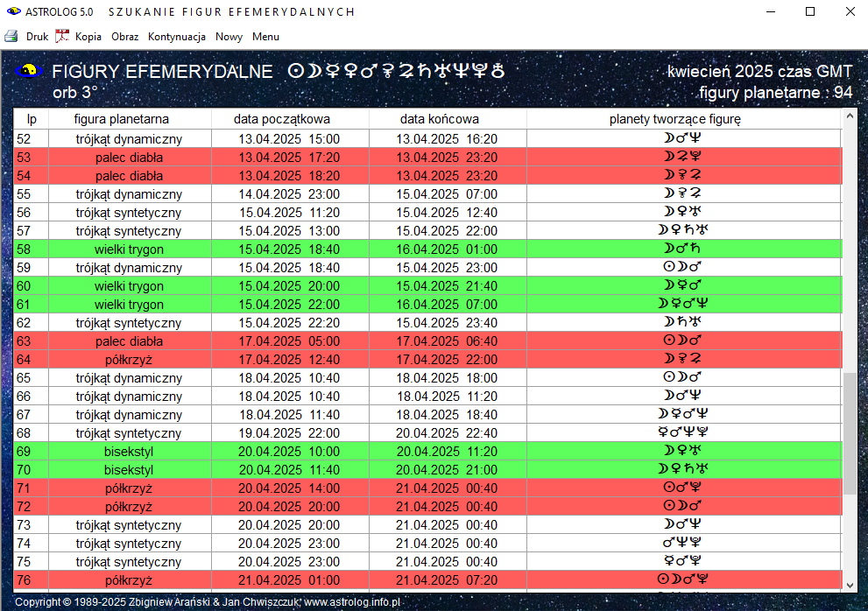Click the Sun symbol in header planet list
The image size is (868, 611).
point(297,71)
